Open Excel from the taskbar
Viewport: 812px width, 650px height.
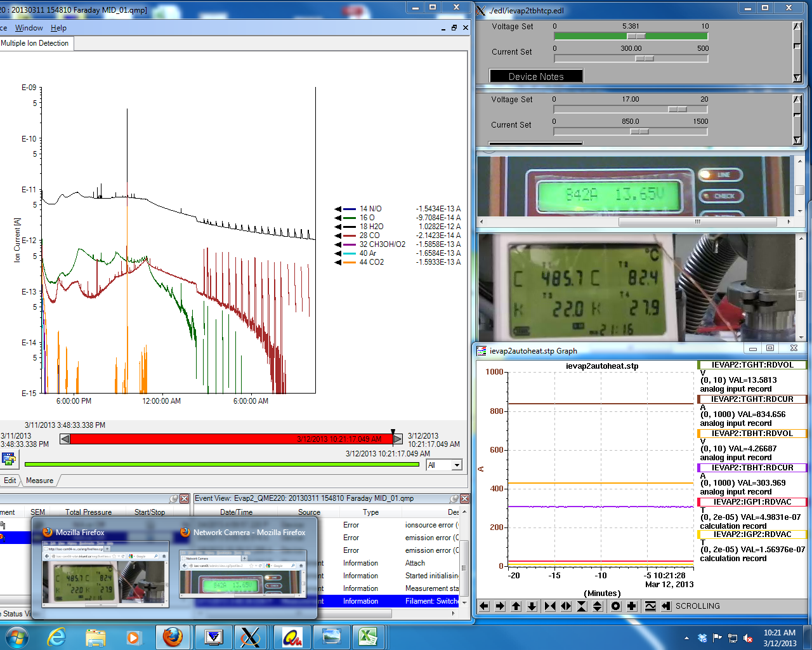(x=367, y=637)
